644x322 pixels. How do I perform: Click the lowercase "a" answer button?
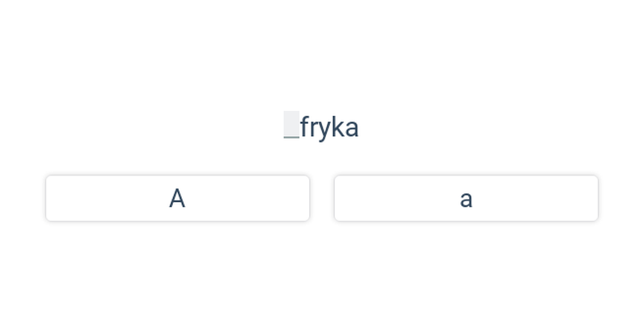[x=466, y=198]
